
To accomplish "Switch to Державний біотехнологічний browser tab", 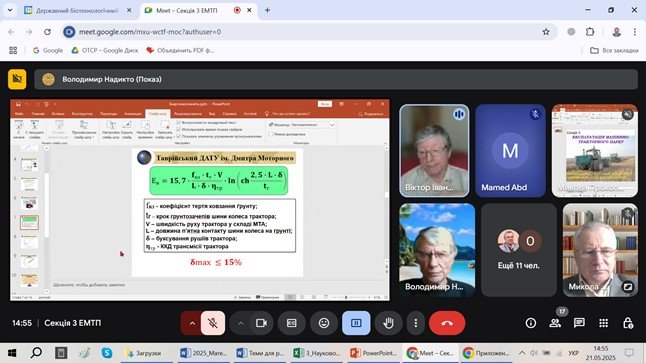I will (77, 10).
